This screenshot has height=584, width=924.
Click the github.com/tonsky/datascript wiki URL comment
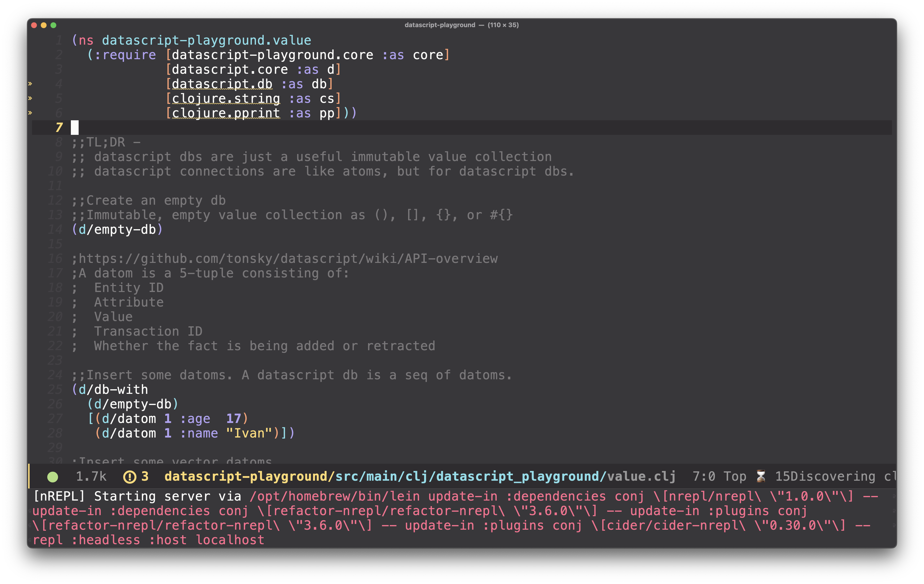coord(284,259)
